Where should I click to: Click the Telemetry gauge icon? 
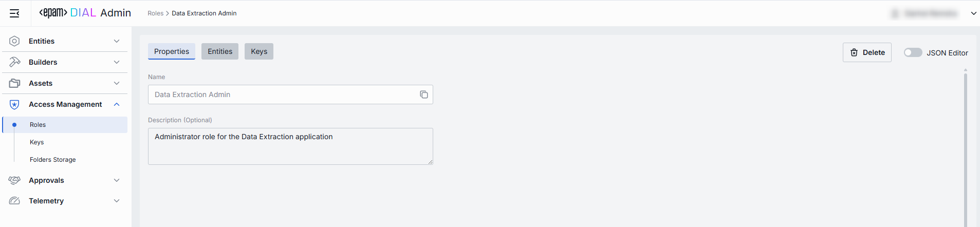(x=14, y=201)
